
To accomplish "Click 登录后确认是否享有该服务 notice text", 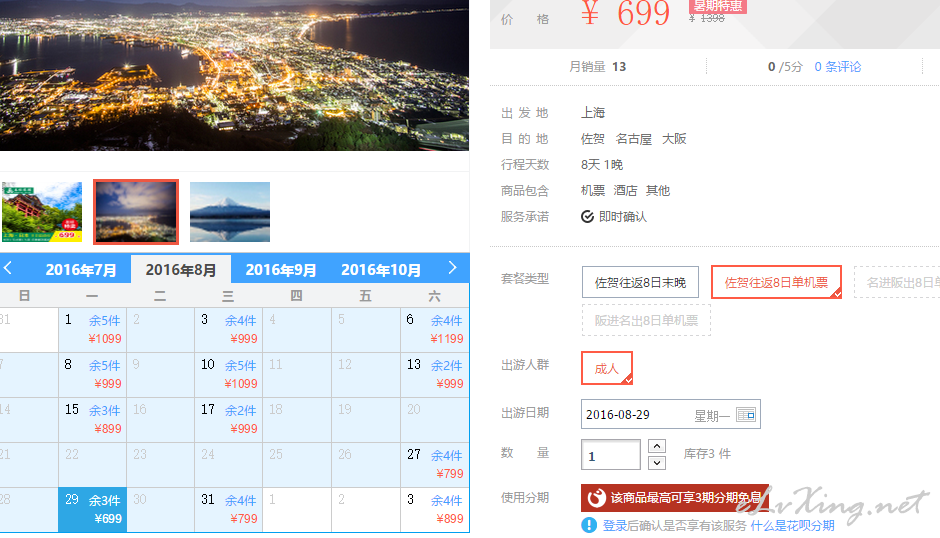I will [x=674, y=525].
